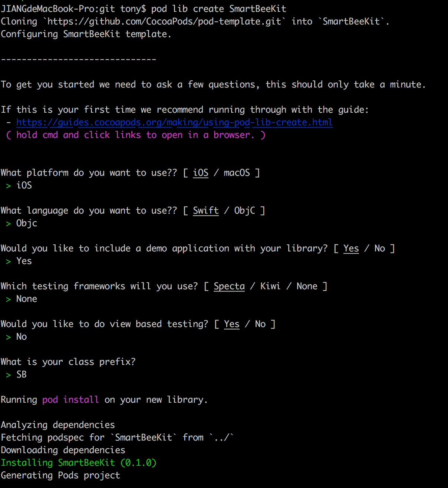Open the guides.cocoapods.org pod-lib-create link
Screen dimensions: 448x488
click(x=174, y=122)
